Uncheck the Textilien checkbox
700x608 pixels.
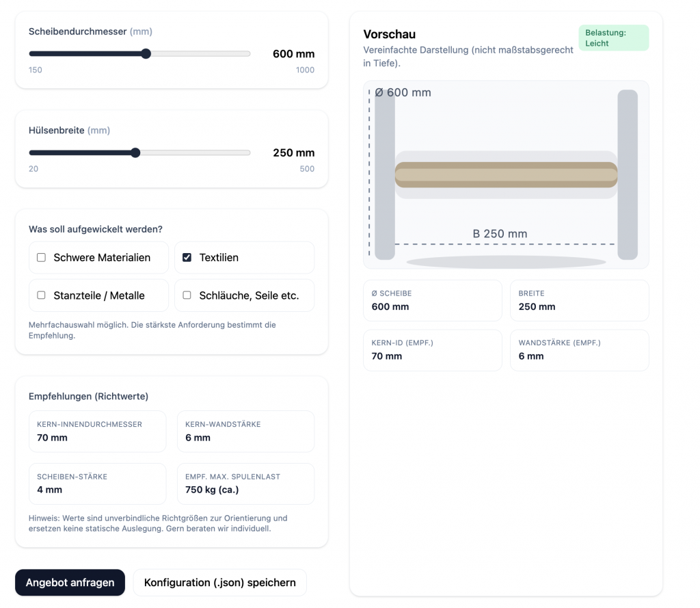tap(187, 258)
